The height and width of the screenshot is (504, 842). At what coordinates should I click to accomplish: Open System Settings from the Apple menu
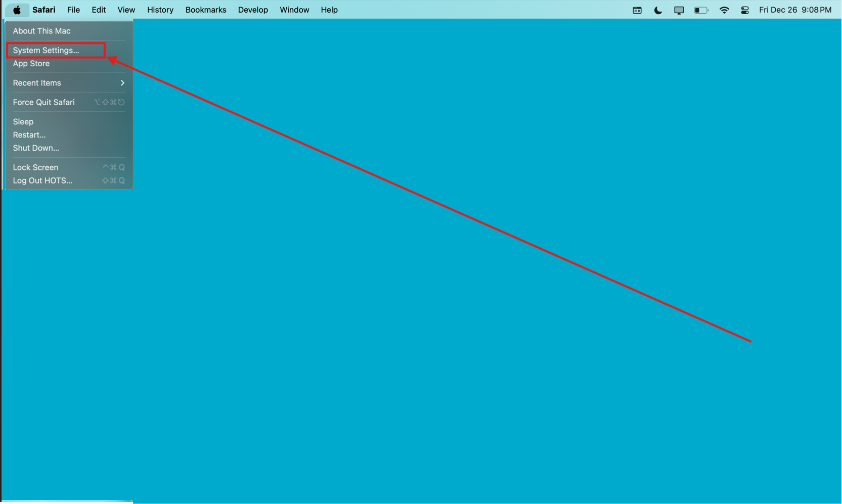(46, 51)
